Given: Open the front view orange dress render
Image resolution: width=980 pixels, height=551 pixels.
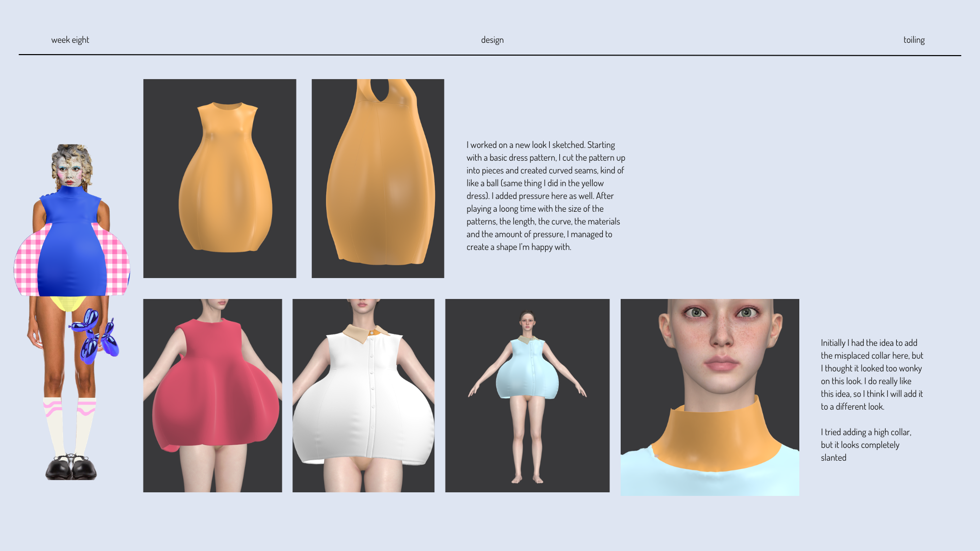Looking at the screenshot, I should tap(219, 179).
